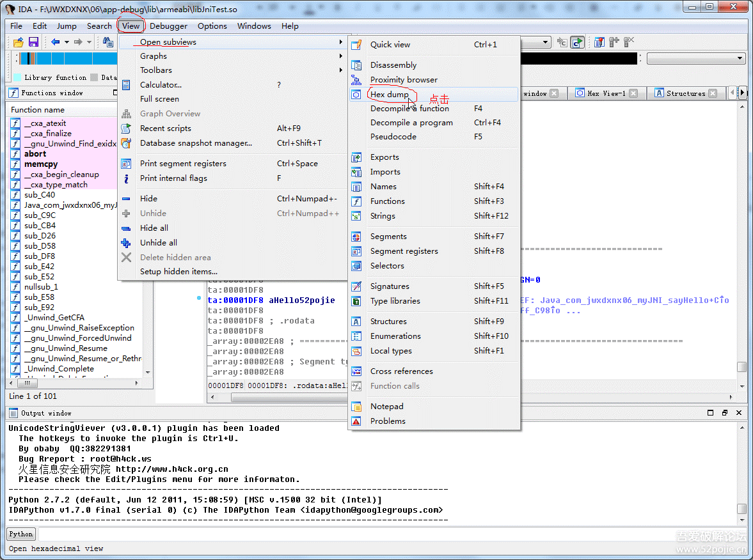
Task: Click the Hex dump icon in submenu
Action: pos(356,95)
